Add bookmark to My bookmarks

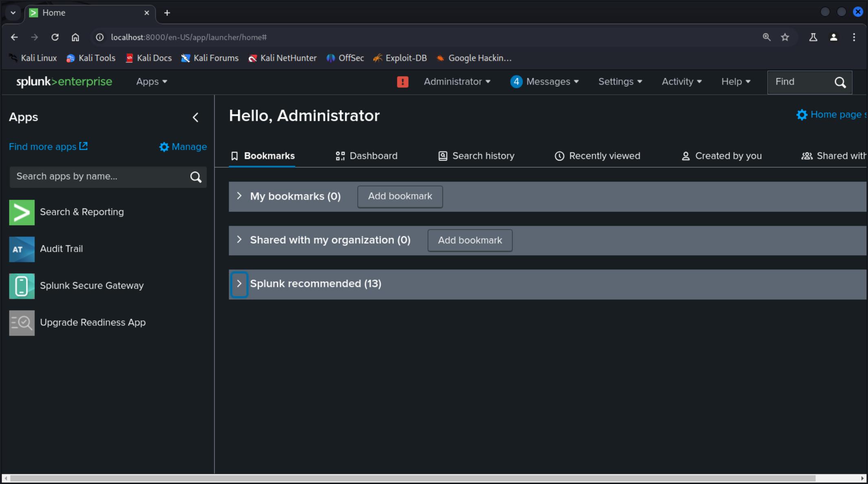click(400, 197)
